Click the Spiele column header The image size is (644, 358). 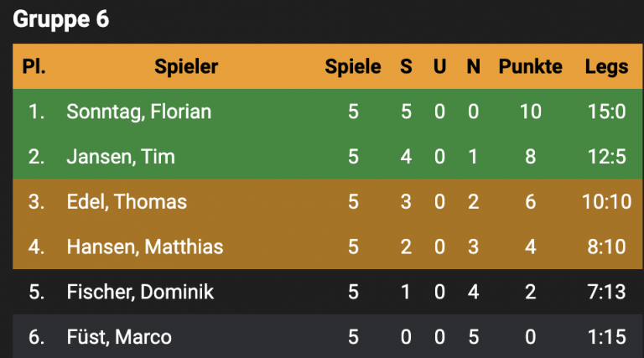(353, 67)
